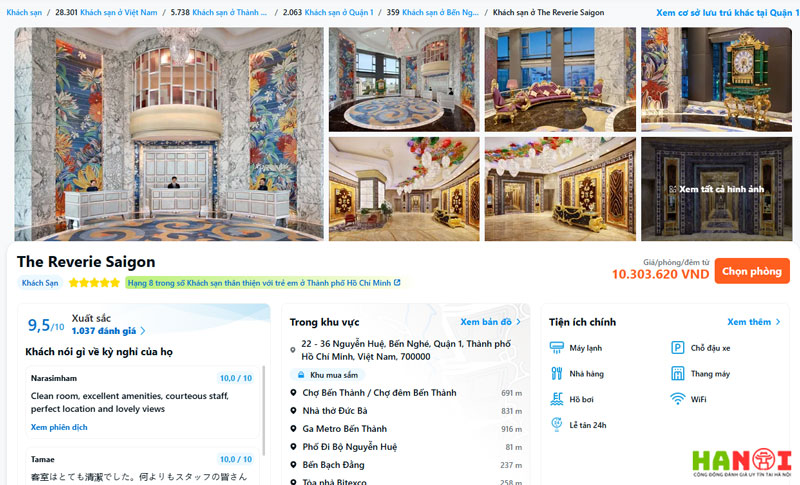Expand the 1.037 đánh giá reviews arrow

[x=143, y=331]
